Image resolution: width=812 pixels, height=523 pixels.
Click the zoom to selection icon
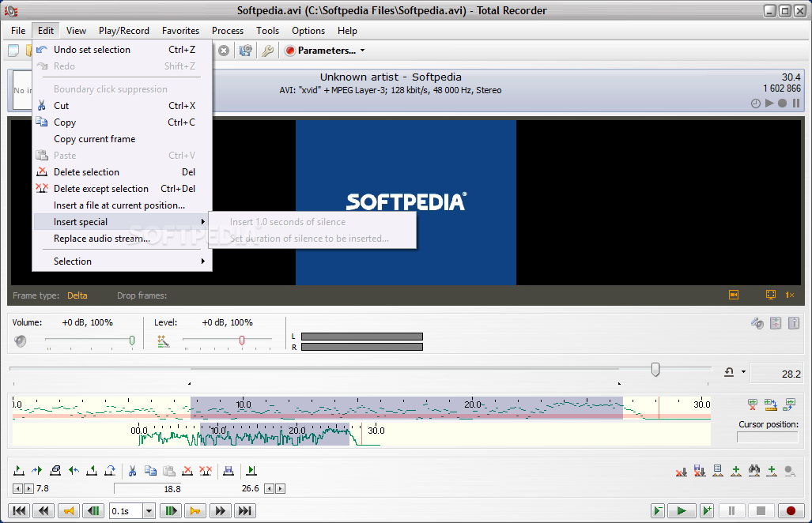point(789,404)
